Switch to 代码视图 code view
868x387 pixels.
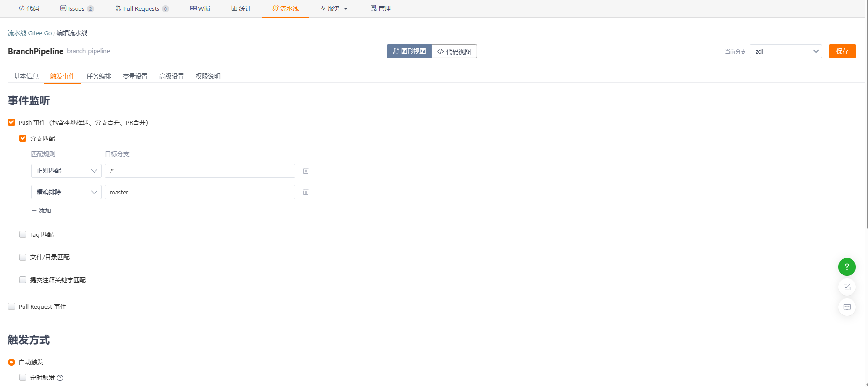[454, 51]
